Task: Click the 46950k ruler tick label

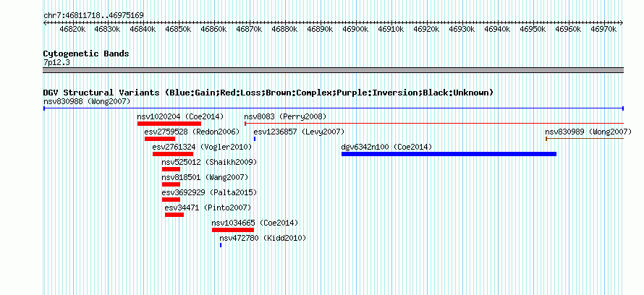Action: click(x=533, y=30)
